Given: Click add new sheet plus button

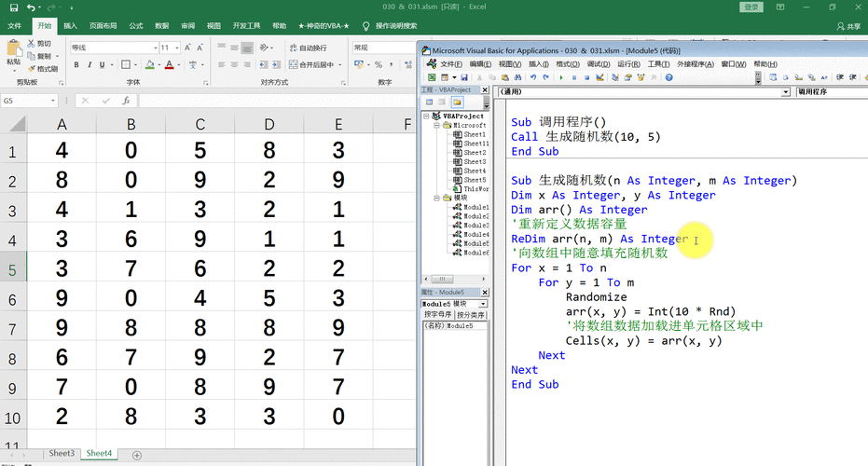Looking at the screenshot, I should 137,455.
